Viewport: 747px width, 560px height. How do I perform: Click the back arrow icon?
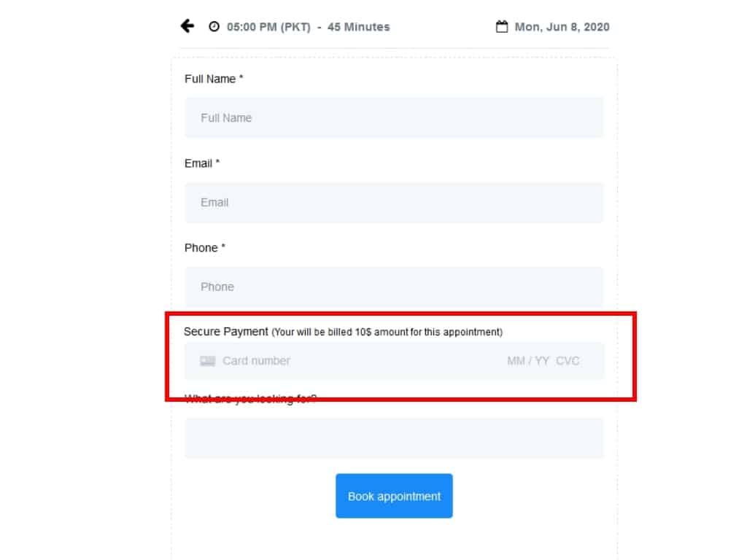(x=187, y=26)
